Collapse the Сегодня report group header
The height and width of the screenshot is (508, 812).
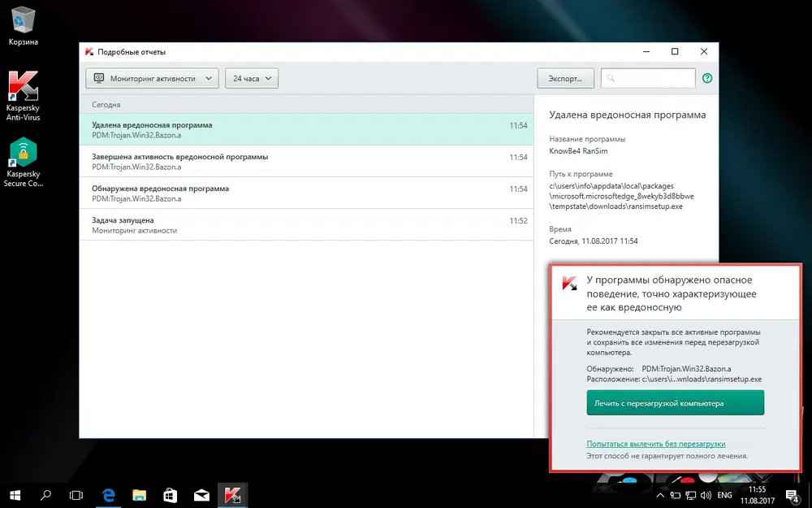(106, 105)
